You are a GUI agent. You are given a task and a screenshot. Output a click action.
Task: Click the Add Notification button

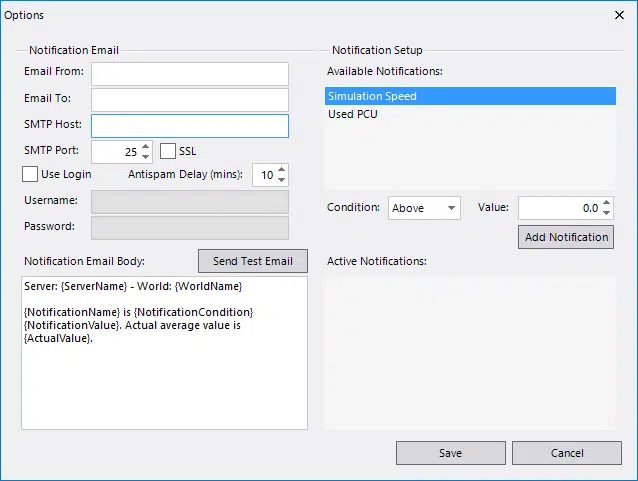click(566, 237)
